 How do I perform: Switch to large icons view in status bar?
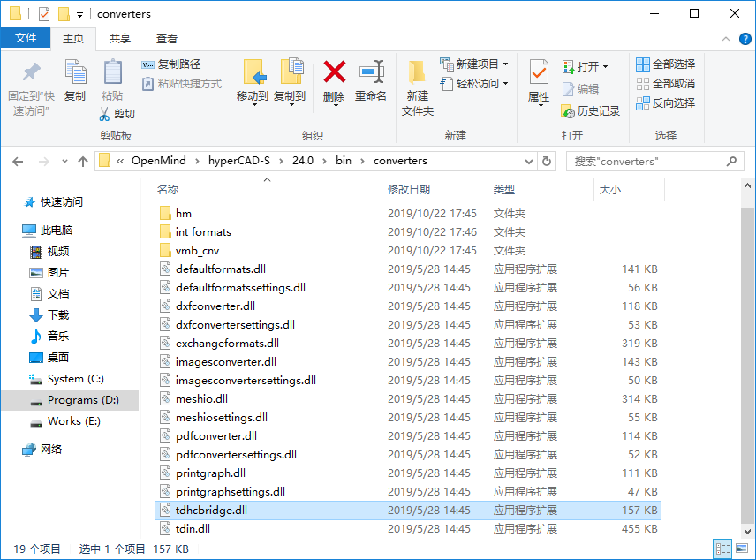pos(742,549)
